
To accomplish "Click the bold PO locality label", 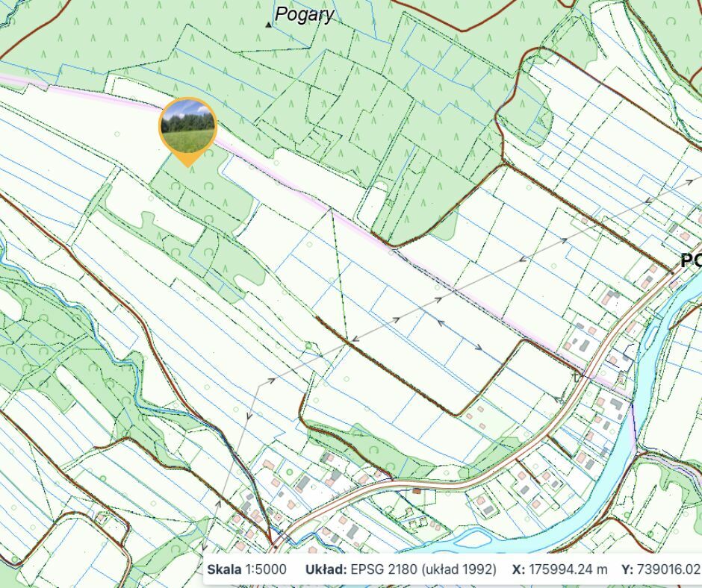I will coord(691,260).
